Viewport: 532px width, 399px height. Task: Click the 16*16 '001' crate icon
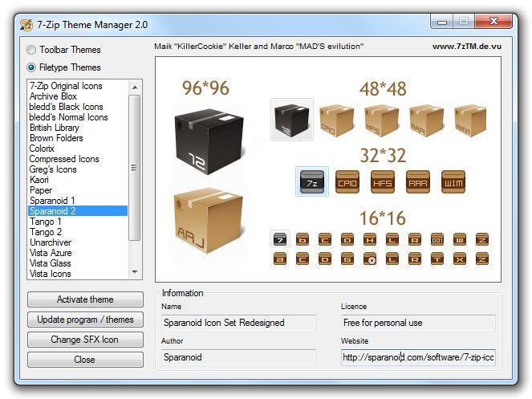pos(437,239)
